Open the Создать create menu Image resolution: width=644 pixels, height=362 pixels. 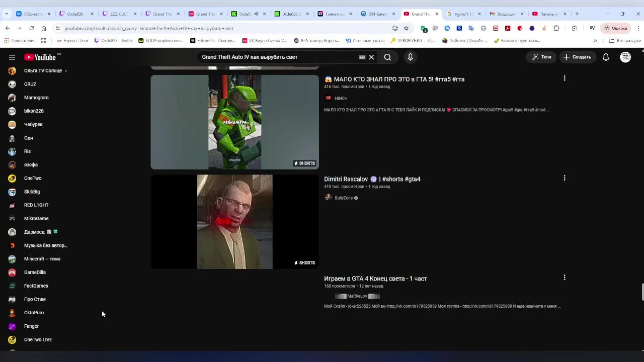(577, 57)
